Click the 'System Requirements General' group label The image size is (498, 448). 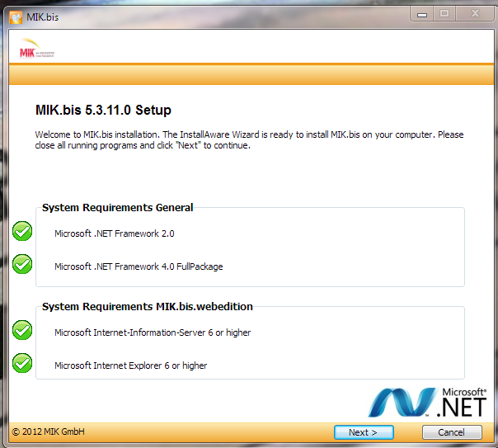118,207
